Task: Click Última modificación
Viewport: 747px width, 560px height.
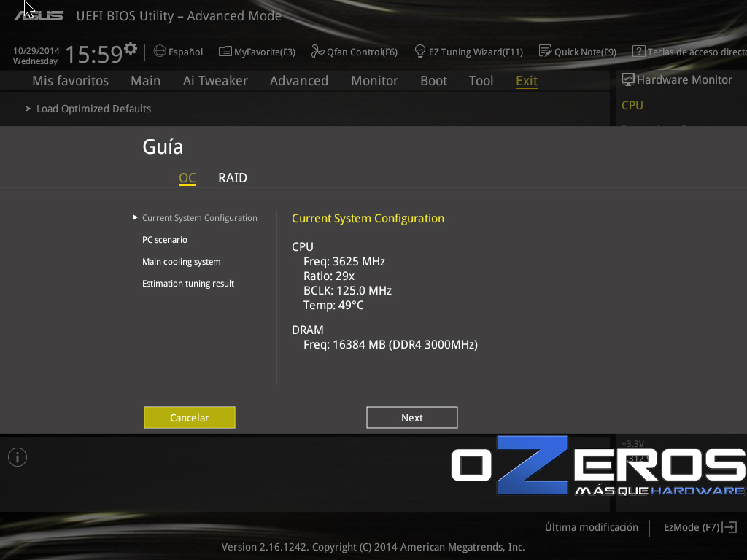Action: pos(592,527)
